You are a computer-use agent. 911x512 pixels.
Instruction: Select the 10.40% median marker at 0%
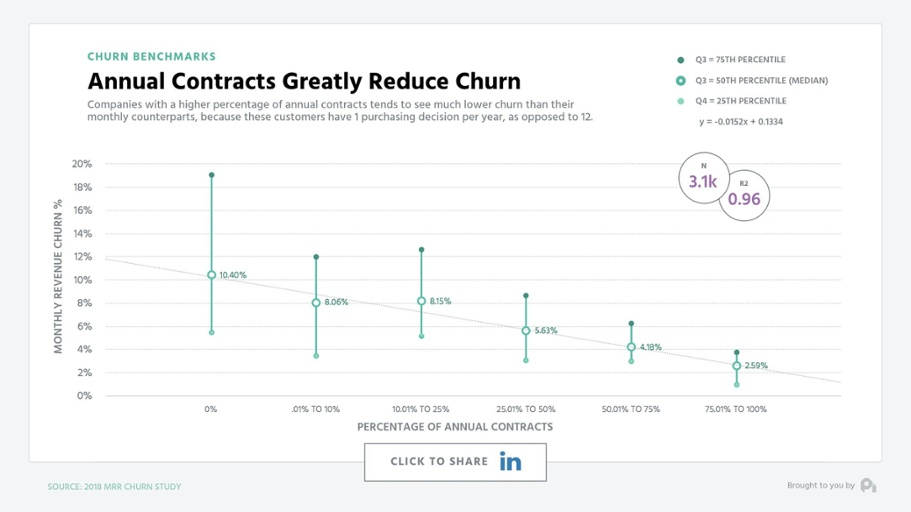[x=211, y=275]
